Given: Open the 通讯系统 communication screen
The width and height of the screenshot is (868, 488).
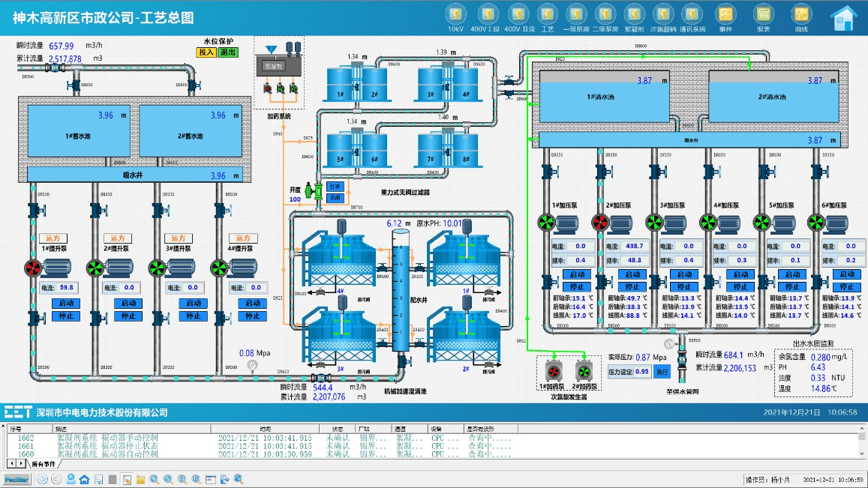Looking at the screenshot, I should pos(692,16).
